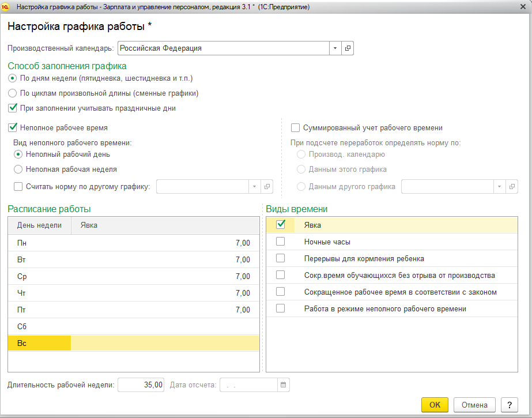Tick Работа в режиме неполного рабочего времени
The image size is (532, 418).
(281, 308)
